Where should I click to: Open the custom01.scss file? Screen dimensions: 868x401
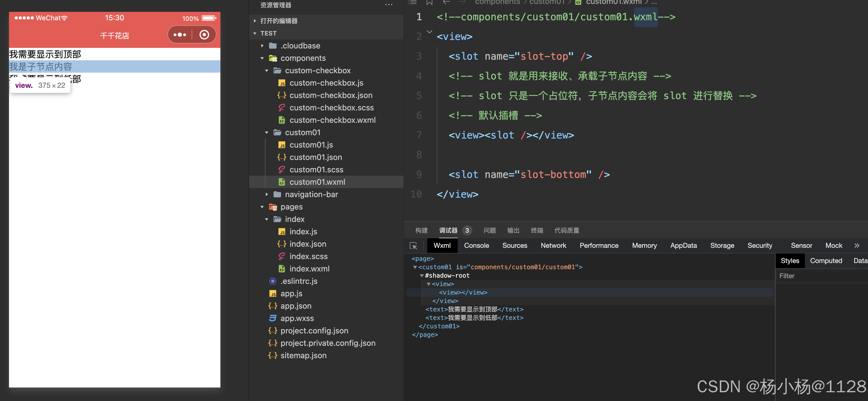pyautogui.click(x=316, y=170)
